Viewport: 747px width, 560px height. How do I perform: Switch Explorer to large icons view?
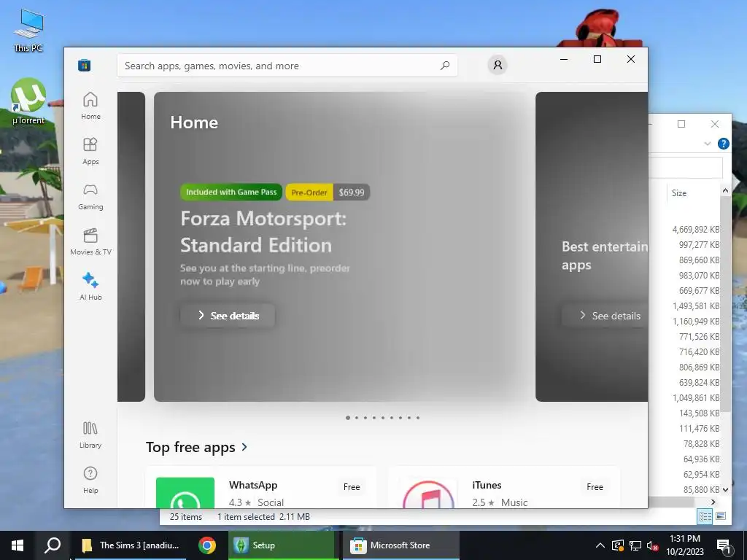(x=720, y=516)
